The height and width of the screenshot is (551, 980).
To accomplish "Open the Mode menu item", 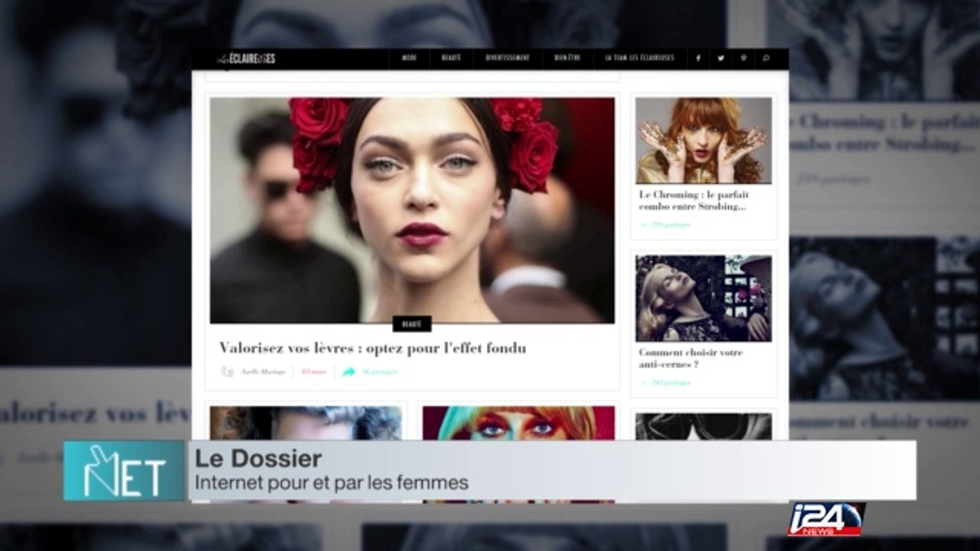I will click(410, 58).
